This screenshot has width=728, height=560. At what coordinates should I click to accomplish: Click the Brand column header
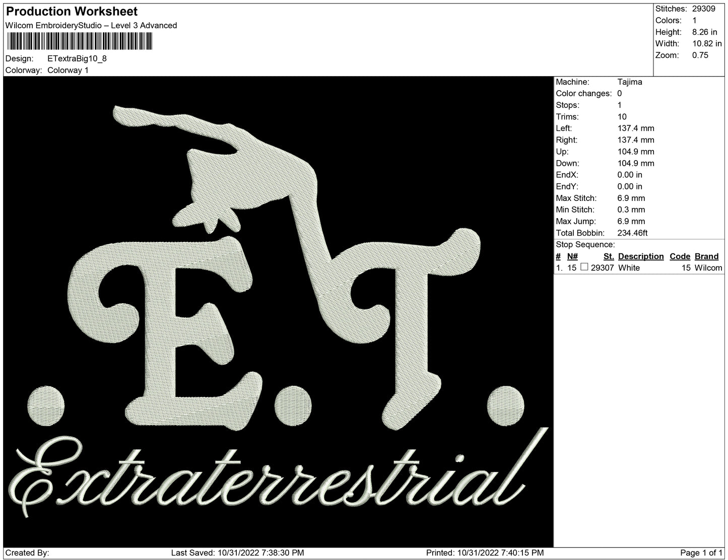click(706, 256)
